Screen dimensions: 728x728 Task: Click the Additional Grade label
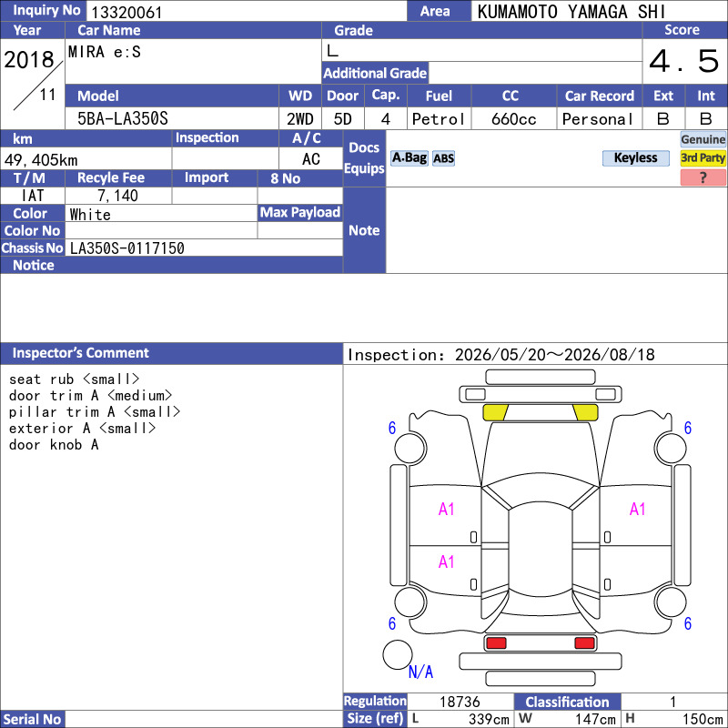point(375,74)
